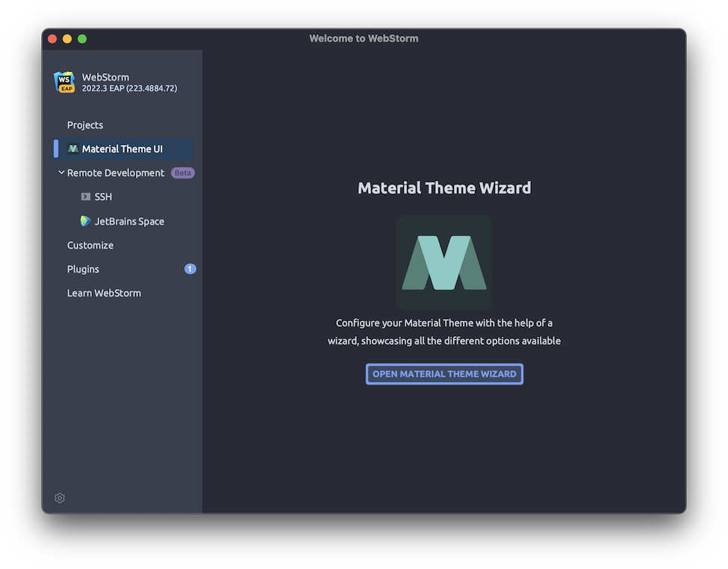
Task: Click the large Material Theme M logo
Action: point(444,263)
